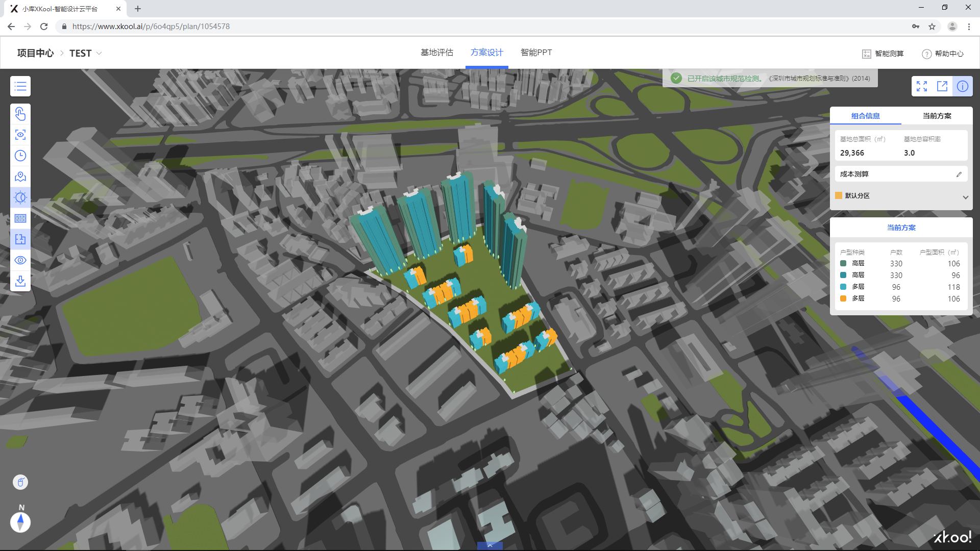Toggle the info panel icon
This screenshot has width=980, height=551.
(963, 86)
